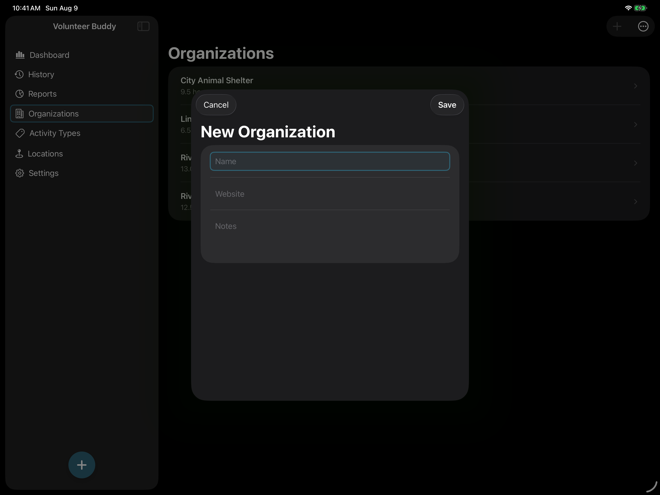The image size is (660, 495).
Task: Click the Sun Aug 9 date
Action: coord(61,8)
